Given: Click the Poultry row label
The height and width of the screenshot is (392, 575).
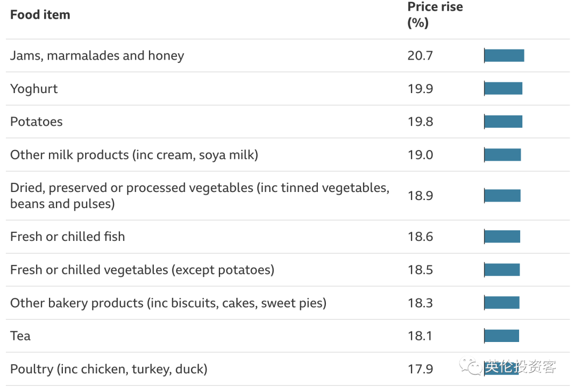Looking at the screenshot, I should (109, 369).
